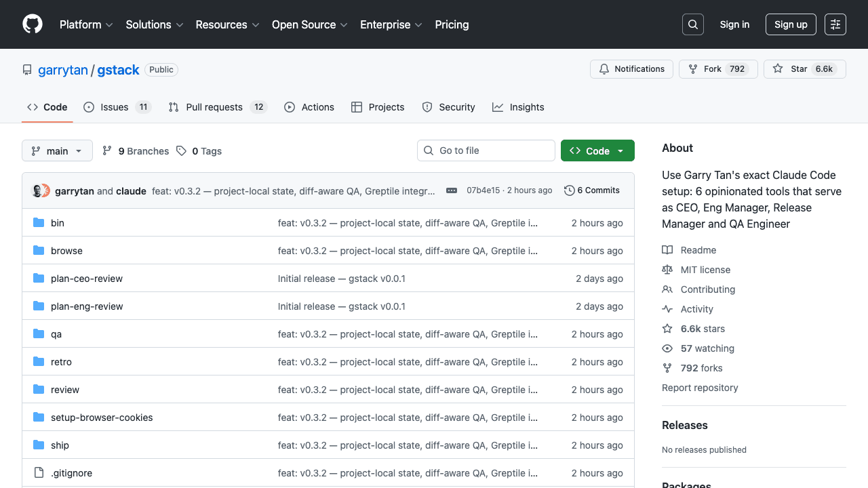The width and height of the screenshot is (868, 488).
Task: Click the MIT license scales icon
Action: [x=667, y=269]
